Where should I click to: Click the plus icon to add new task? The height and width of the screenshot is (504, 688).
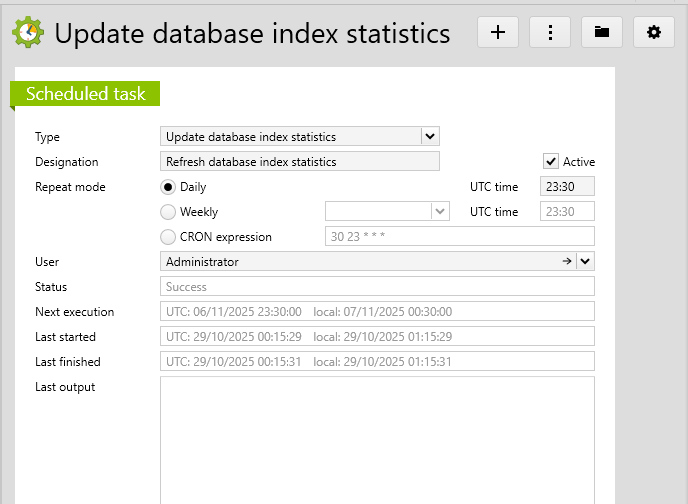[x=498, y=32]
